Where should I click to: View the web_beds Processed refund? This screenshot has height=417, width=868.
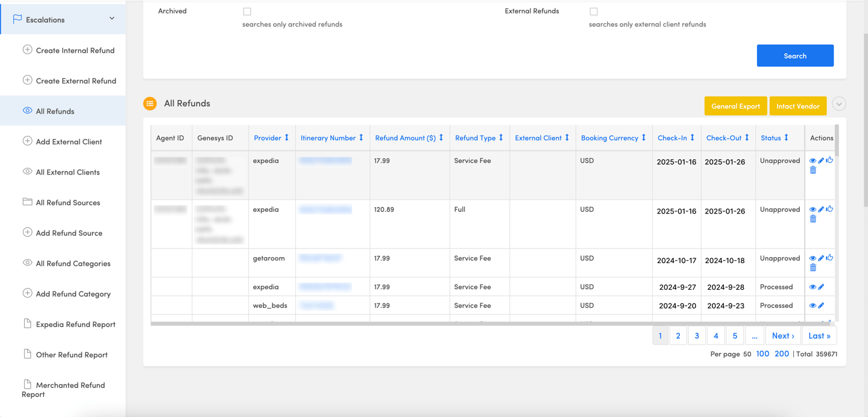click(813, 306)
